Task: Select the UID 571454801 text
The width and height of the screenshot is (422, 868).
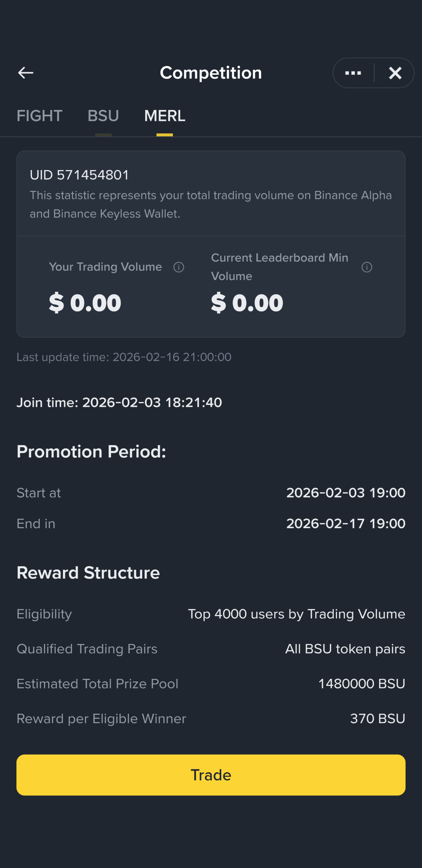Action: 79,175
